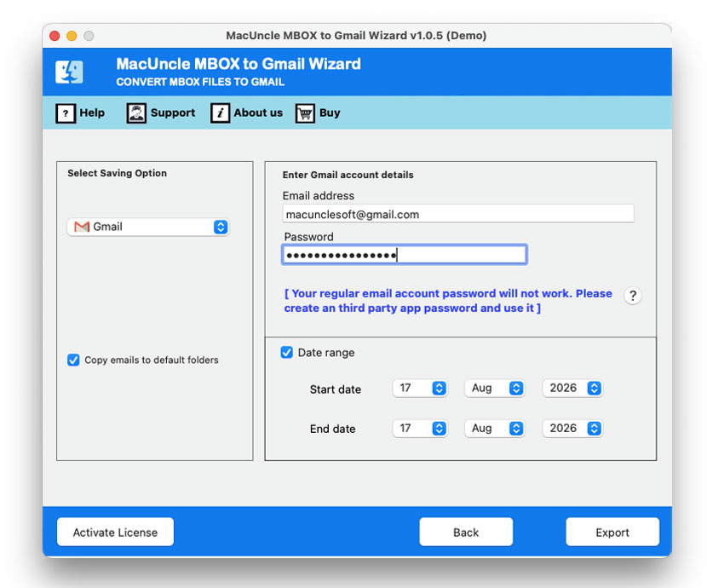Click the 'Start date' label

(336, 389)
